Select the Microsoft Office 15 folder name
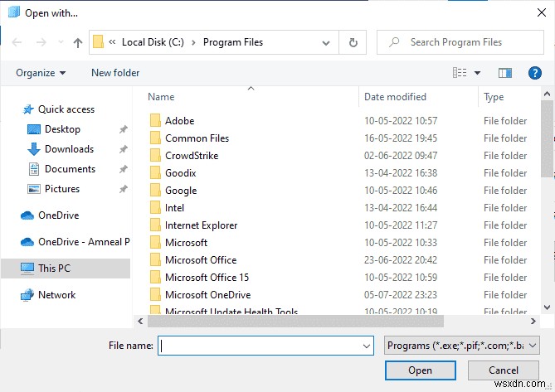Screen dimensions: 555x392 [207, 277]
